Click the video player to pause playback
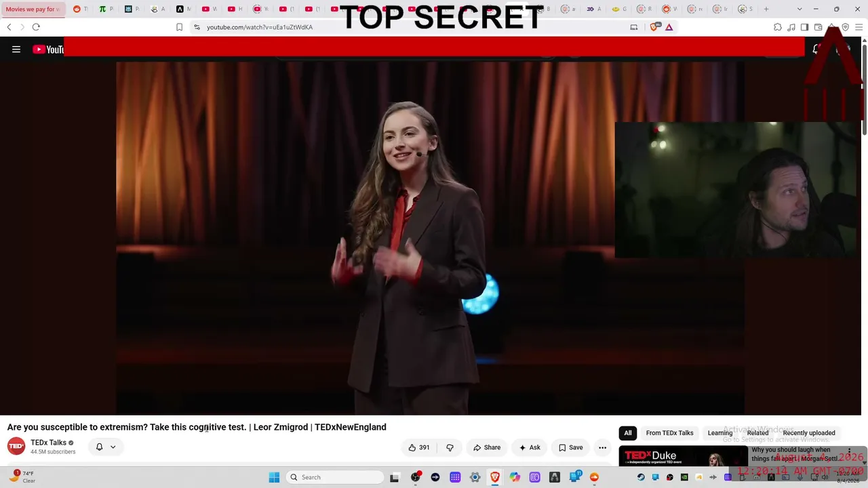 (430, 237)
